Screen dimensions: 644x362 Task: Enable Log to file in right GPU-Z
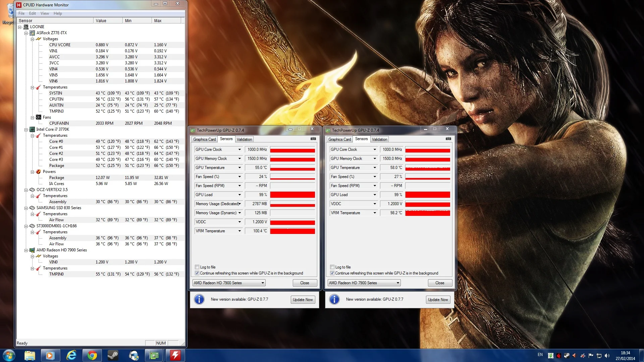click(x=332, y=267)
